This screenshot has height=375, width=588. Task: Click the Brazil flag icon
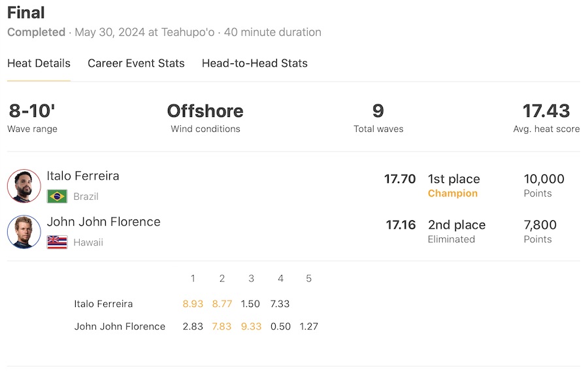(x=57, y=196)
